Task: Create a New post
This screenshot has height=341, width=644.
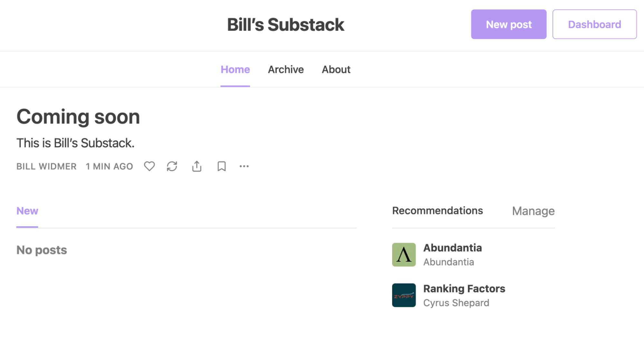Action: 508,24
